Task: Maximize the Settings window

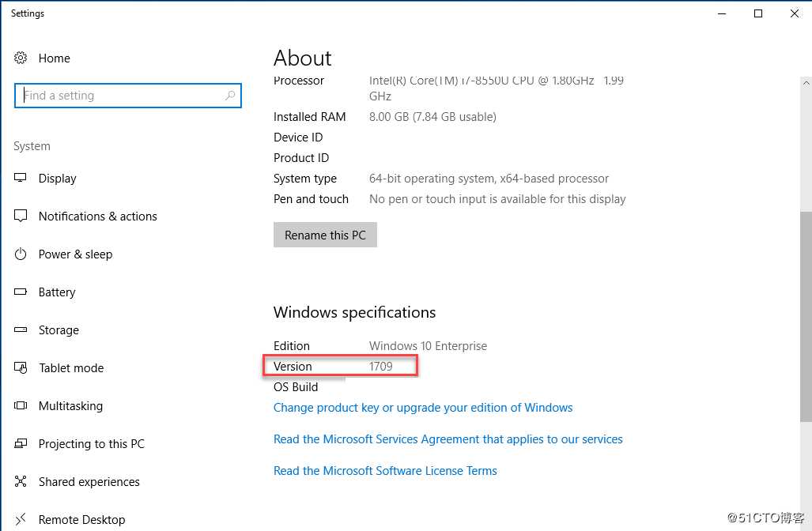Action: pos(758,13)
